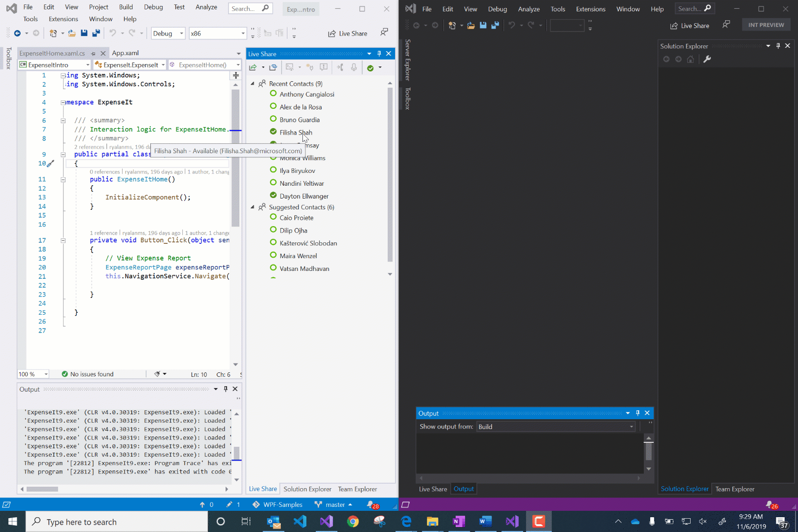Click split editor icon above code scrollbar
The height and width of the screenshot is (532, 798).
(236, 75)
